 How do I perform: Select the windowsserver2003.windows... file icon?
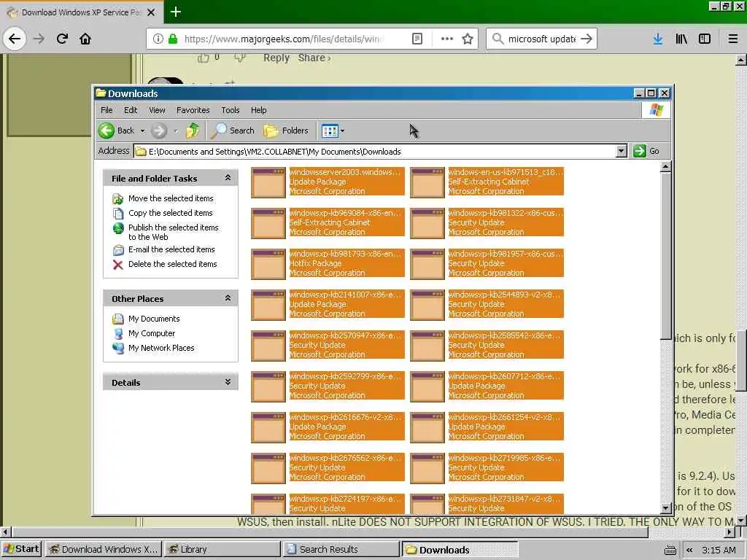268,182
